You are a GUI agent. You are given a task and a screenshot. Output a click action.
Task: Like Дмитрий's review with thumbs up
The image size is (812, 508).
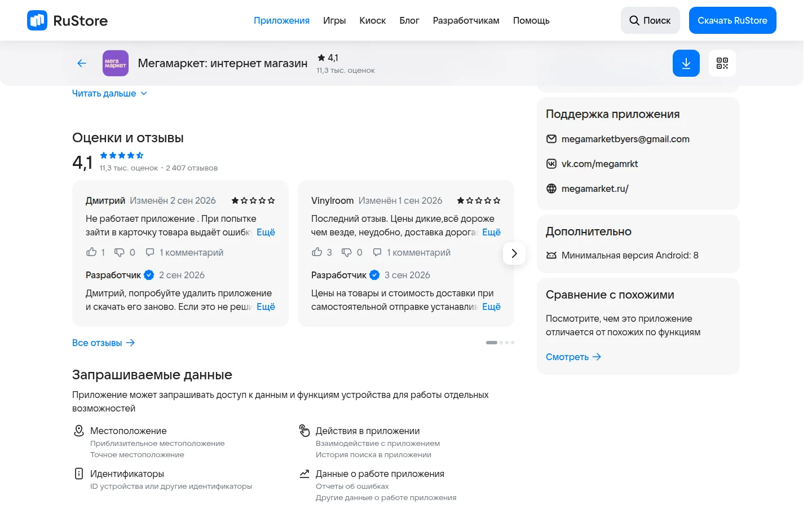pos(91,252)
